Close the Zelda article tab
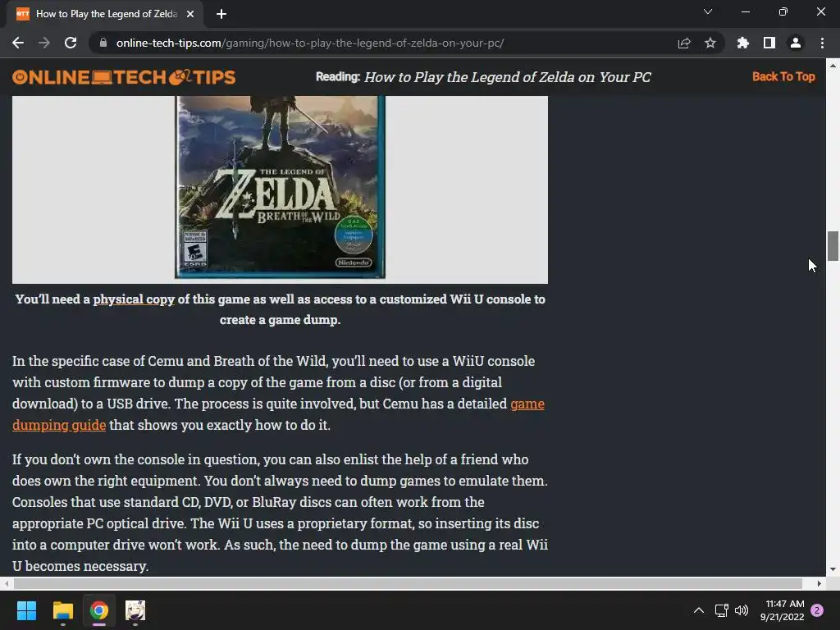 (190, 14)
